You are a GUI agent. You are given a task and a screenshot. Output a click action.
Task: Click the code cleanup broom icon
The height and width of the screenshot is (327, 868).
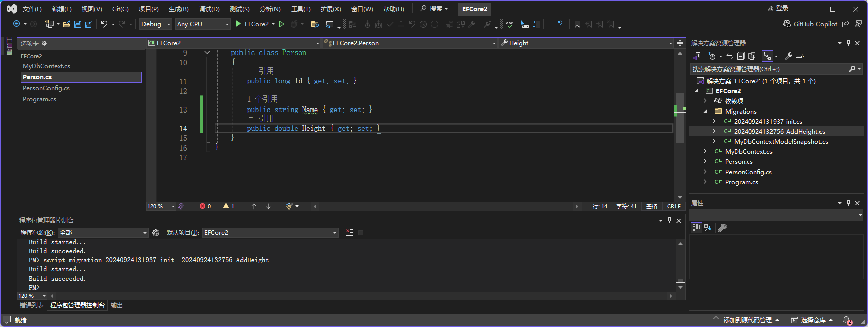coord(290,206)
